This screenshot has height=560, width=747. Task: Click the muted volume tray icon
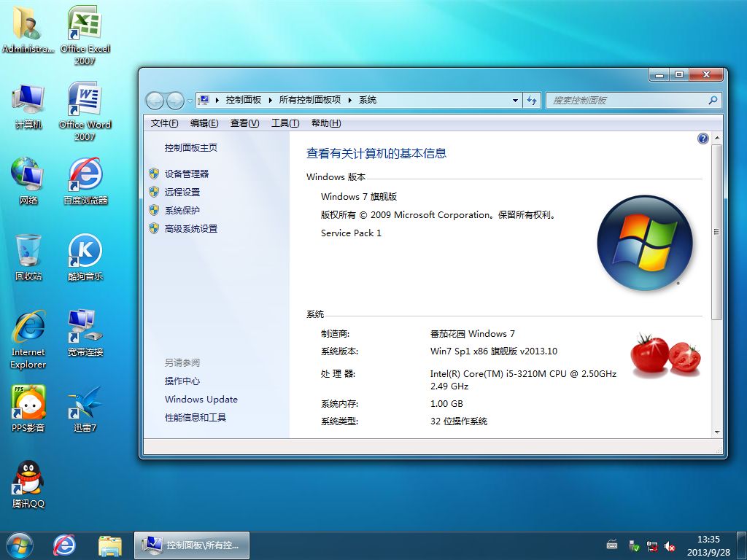point(670,545)
